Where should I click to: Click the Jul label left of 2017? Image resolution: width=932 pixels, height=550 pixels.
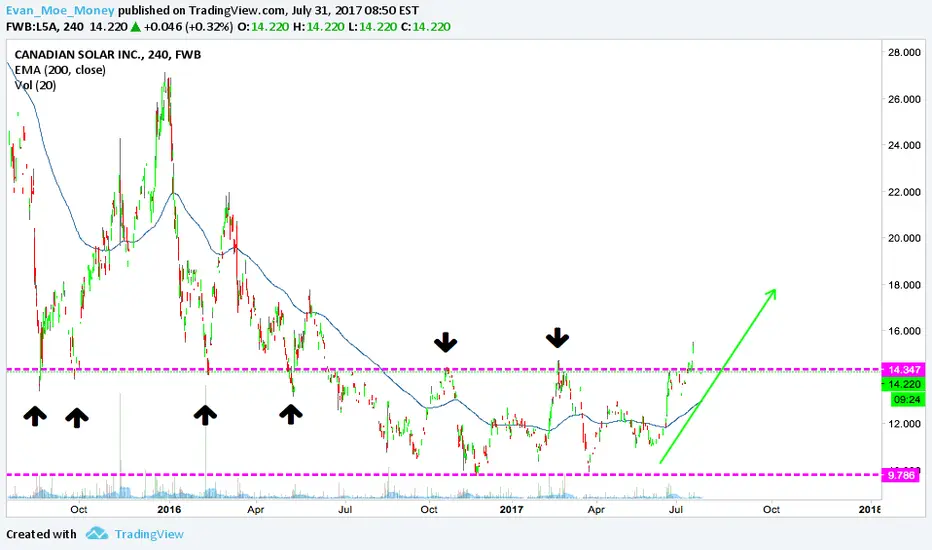click(x=345, y=510)
